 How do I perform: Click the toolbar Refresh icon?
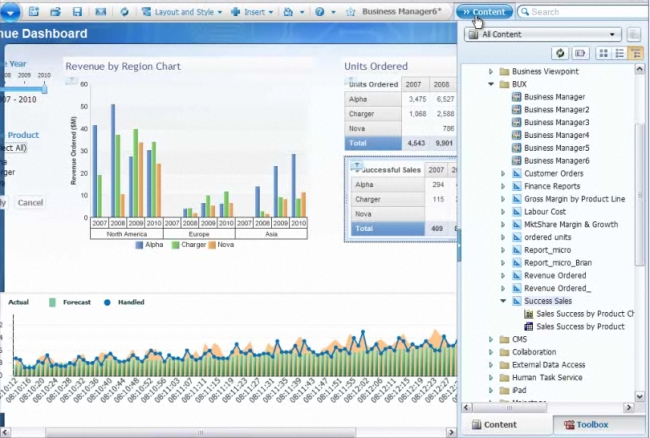point(124,12)
